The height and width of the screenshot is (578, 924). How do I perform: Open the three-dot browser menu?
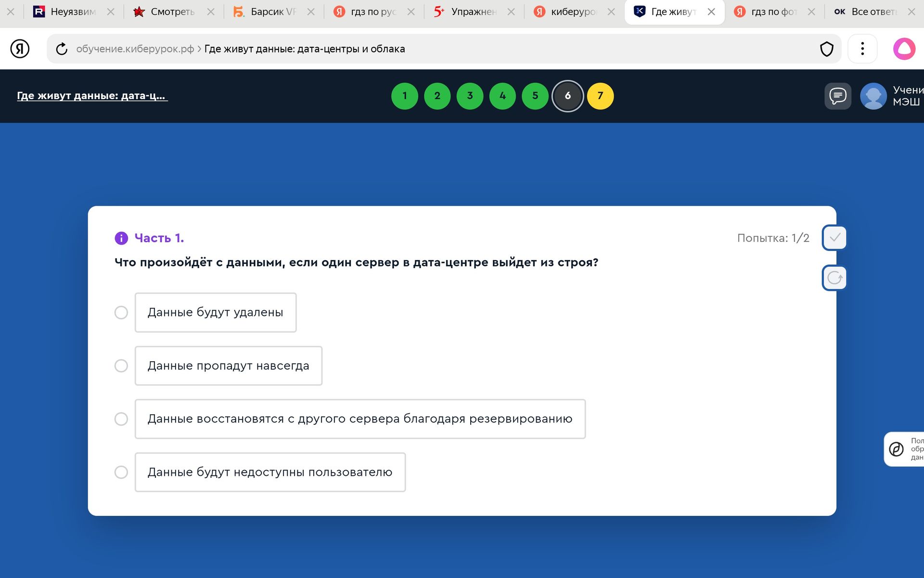click(862, 49)
